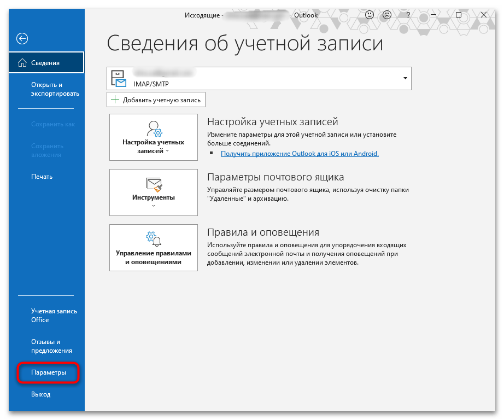Click the Получить приложение Outlook для iOS link
Image resolution: width=504 pixels, height=420 pixels.
300,154
